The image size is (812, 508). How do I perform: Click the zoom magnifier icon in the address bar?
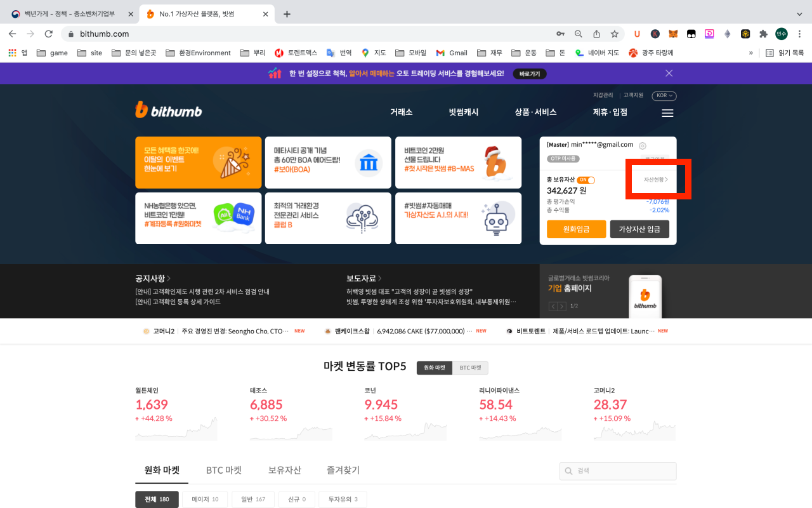[x=579, y=34]
